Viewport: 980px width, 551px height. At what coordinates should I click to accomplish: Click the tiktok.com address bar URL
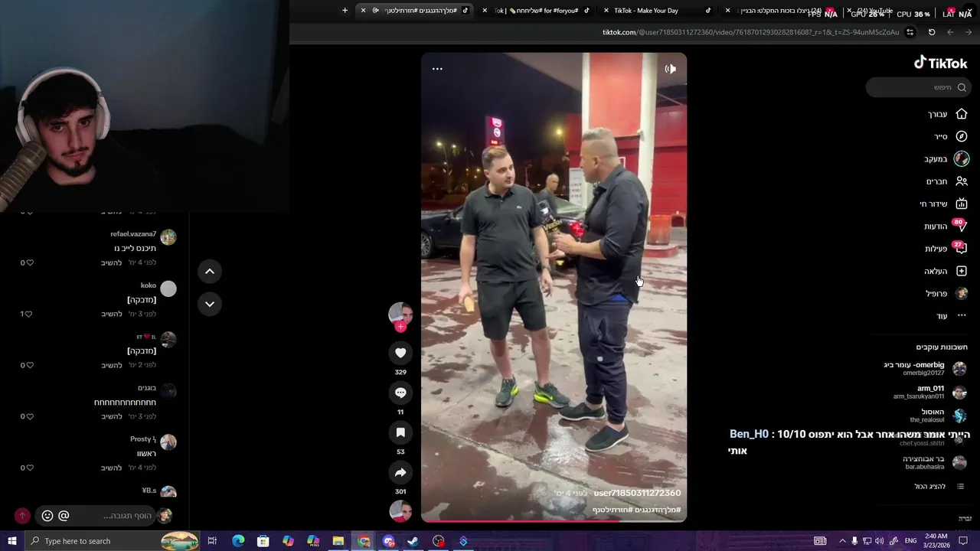[x=750, y=32]
